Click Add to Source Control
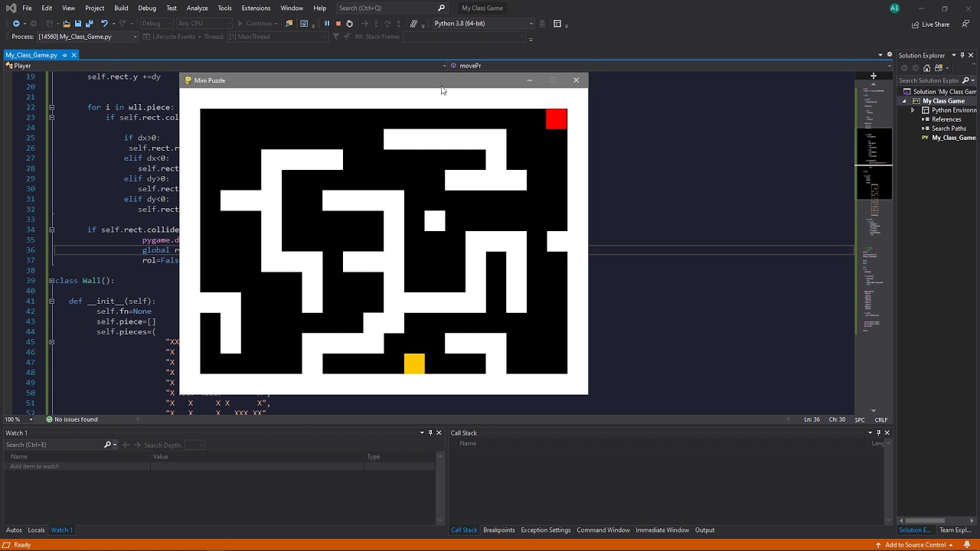 point(916,545)
